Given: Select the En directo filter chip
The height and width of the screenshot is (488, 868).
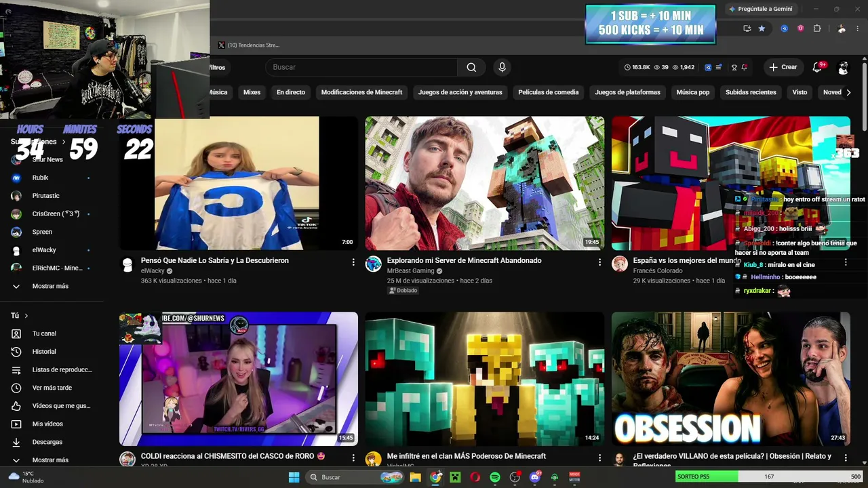Looking at the screenshot, I should pyautogui.click(x=291, y=92).
